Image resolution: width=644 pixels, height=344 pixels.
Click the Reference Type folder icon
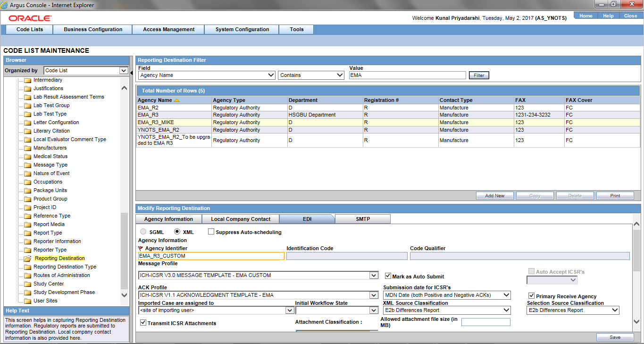pos(27,216)
